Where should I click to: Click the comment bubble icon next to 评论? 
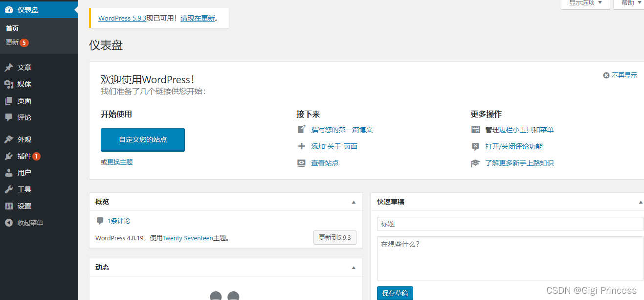(x=9, y=117)
